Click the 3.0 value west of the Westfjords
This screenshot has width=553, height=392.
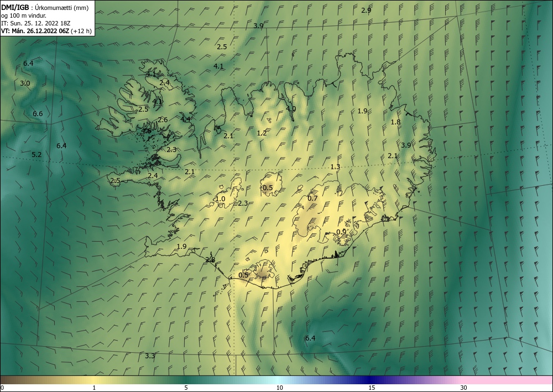click(25, 83)
